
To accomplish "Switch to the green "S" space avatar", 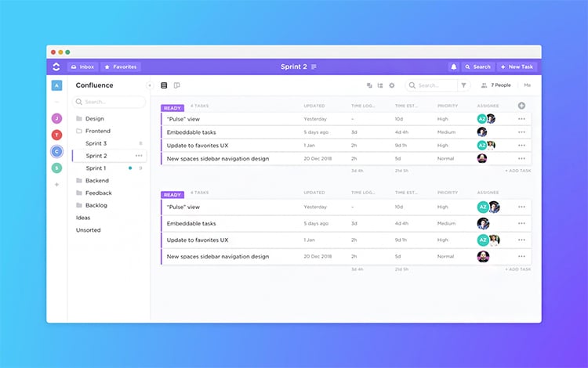I will click(x=56, y=168).
